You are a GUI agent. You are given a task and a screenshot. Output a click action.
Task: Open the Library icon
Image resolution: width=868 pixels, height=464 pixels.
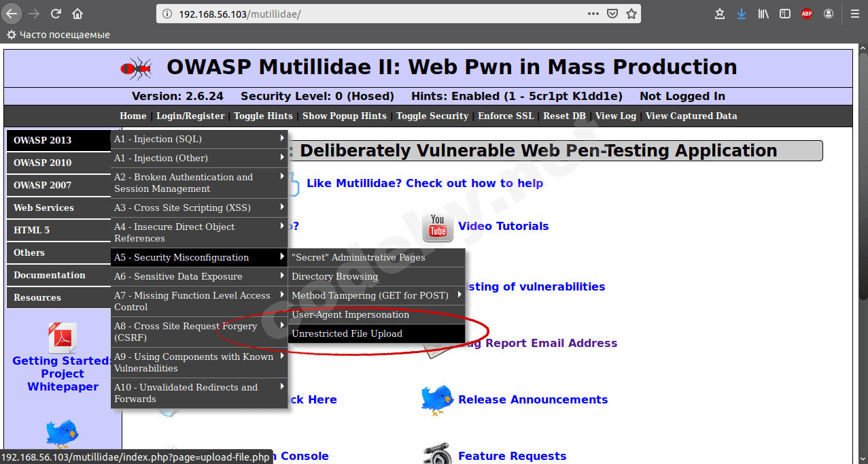coord(763,14)
